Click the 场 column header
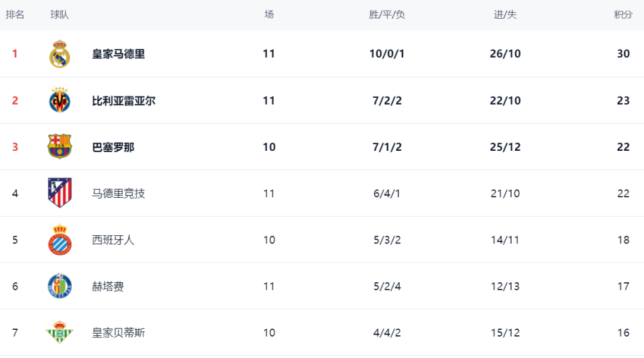Image resolution: width=644 pixels, height=358 pixels. pos(269,15)
